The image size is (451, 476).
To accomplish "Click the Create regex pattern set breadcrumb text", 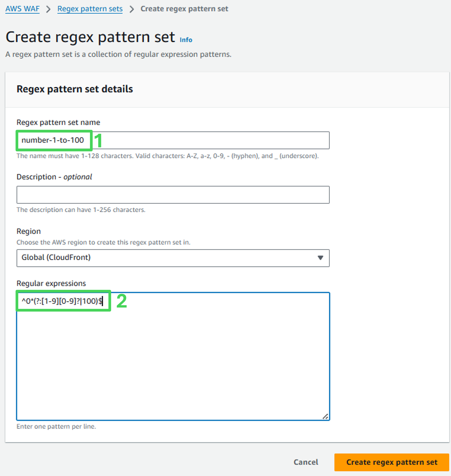I will [x=184, y=9].
